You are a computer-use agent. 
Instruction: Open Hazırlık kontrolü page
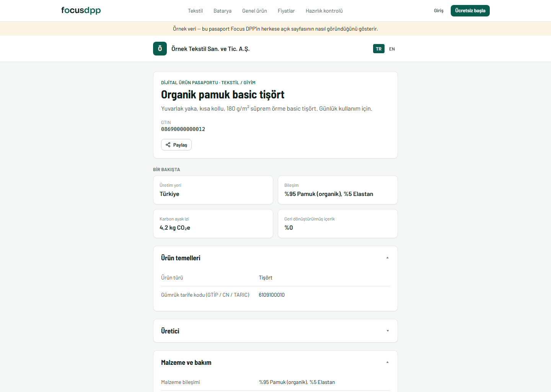point(324,11)
